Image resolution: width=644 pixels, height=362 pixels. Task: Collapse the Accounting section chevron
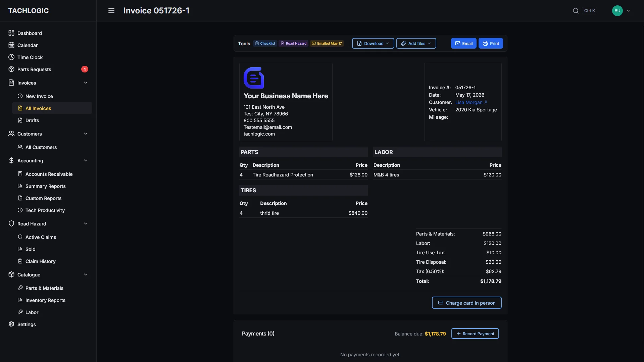tap(86, 160)
